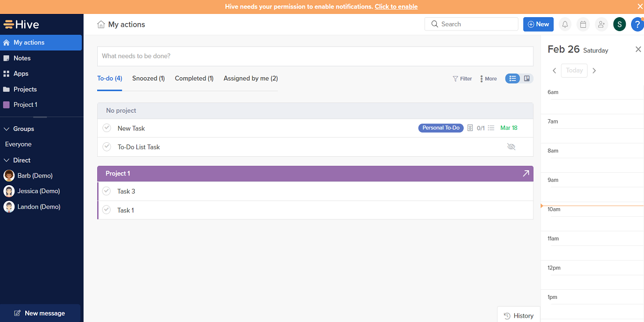Click hidden eye icon on To-Do List Task
The width and height of the screenshot is (644, 322).
point(511,147)
